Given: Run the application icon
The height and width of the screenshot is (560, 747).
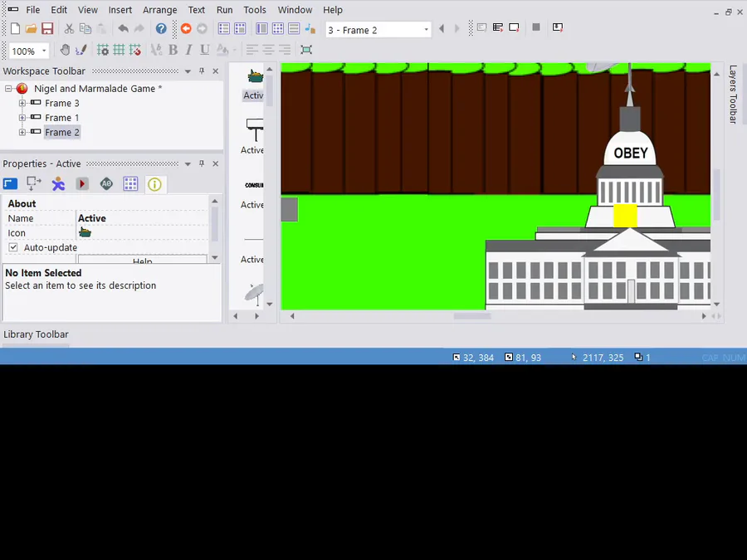Looking at the screenshot, I should [498, 27].
